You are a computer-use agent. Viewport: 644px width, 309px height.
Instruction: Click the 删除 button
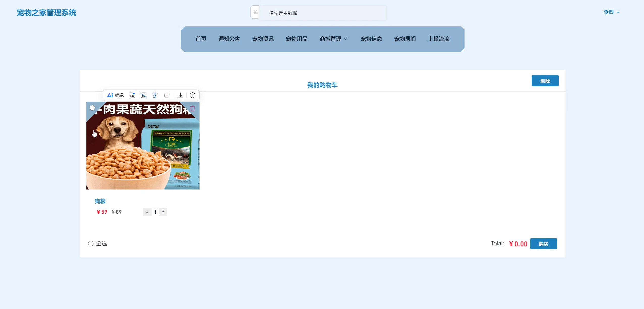tap(545, 81)
